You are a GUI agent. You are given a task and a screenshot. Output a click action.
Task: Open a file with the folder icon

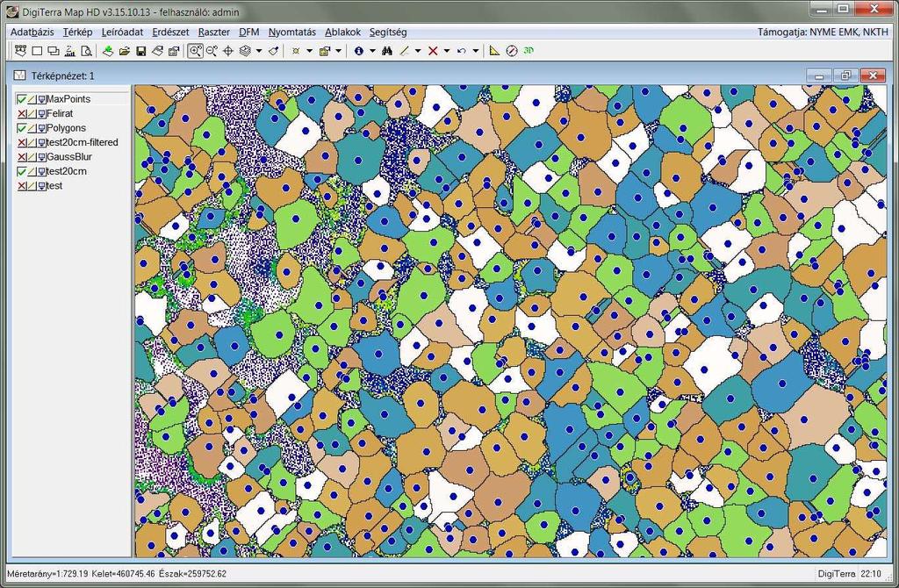click(x=125, y=51)
